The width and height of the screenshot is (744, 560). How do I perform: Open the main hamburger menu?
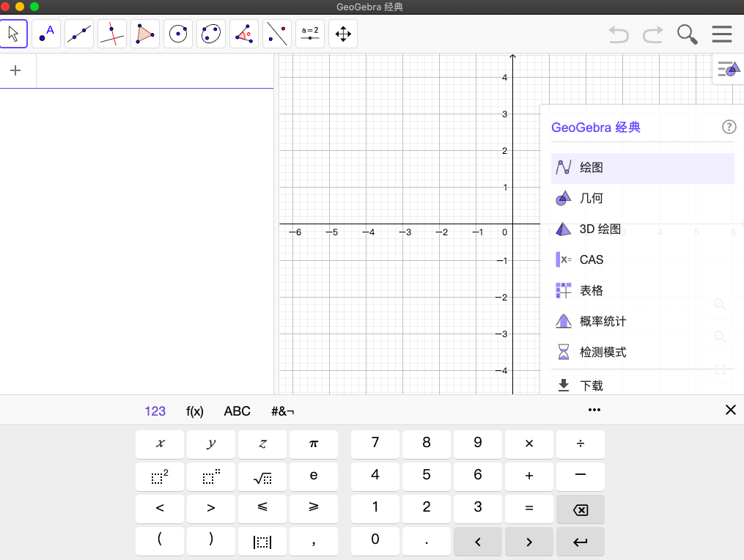[721, 34]
